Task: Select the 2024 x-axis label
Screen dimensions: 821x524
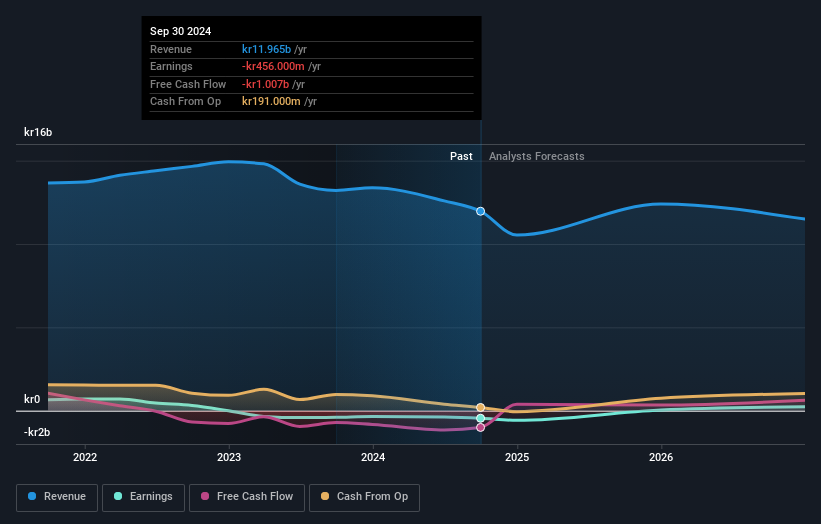Action: 373,457
